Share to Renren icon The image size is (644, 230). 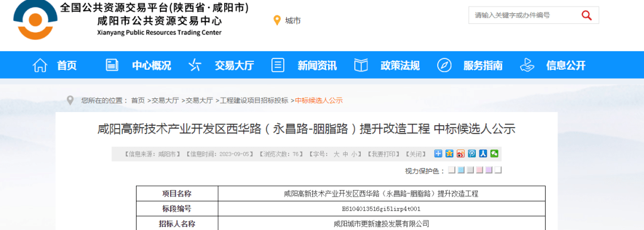click(483, 154)
